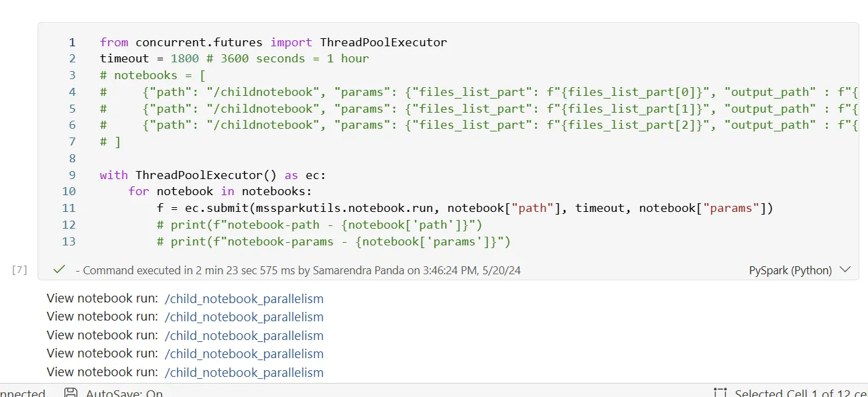
Task: Open the second /child_notebook_parallelism run link
Action: [x=244, y=317]
